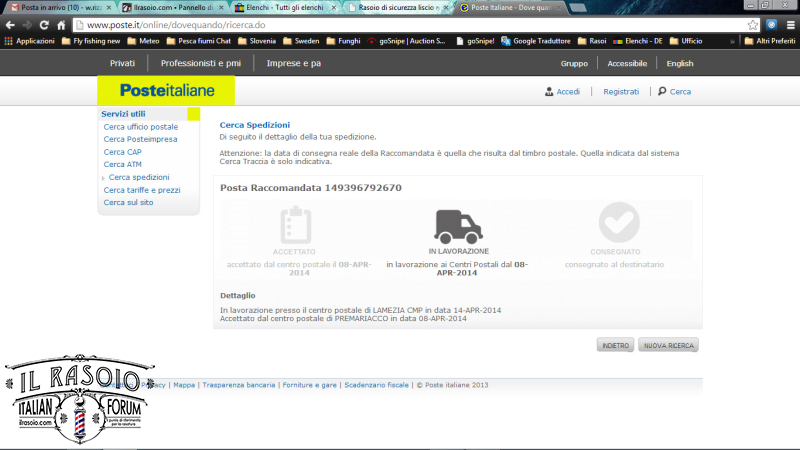Bookmark this page with the star icon
Viewport: 800px width, 450px height.
pyautogui.click(x=753, y=25)
